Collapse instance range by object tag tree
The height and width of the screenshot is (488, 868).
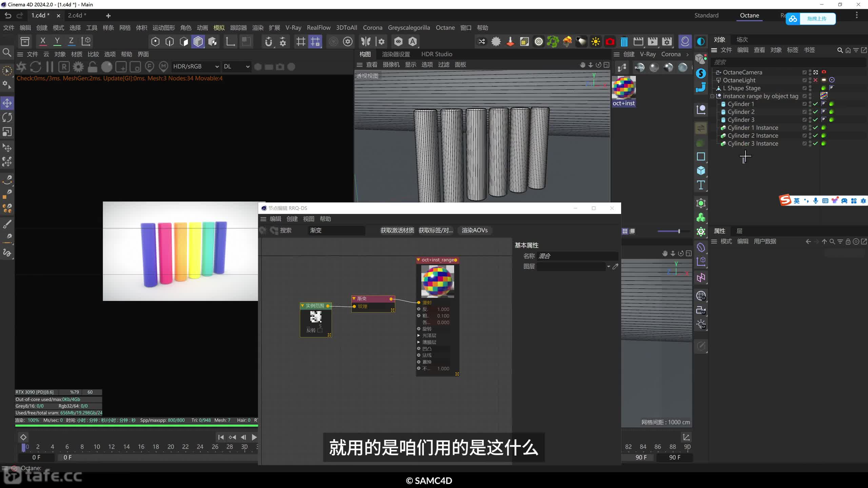click(712, 96)
